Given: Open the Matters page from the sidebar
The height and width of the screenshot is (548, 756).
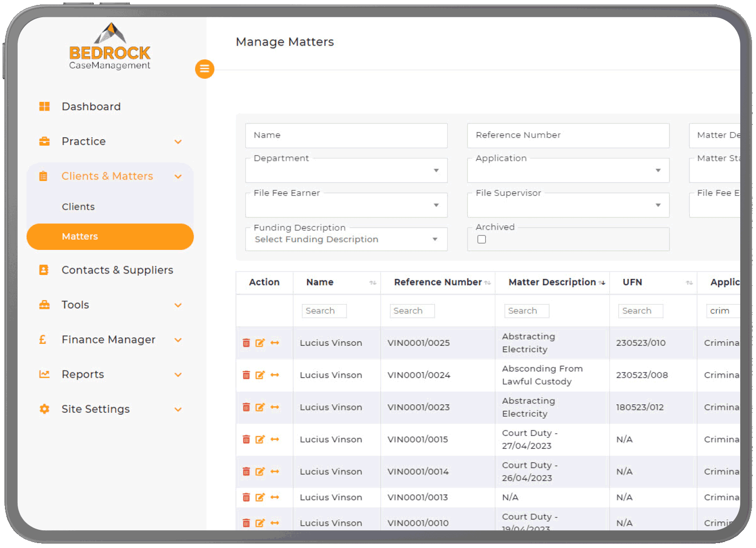Looking at the screenshot, I should [x=80, y=237].
